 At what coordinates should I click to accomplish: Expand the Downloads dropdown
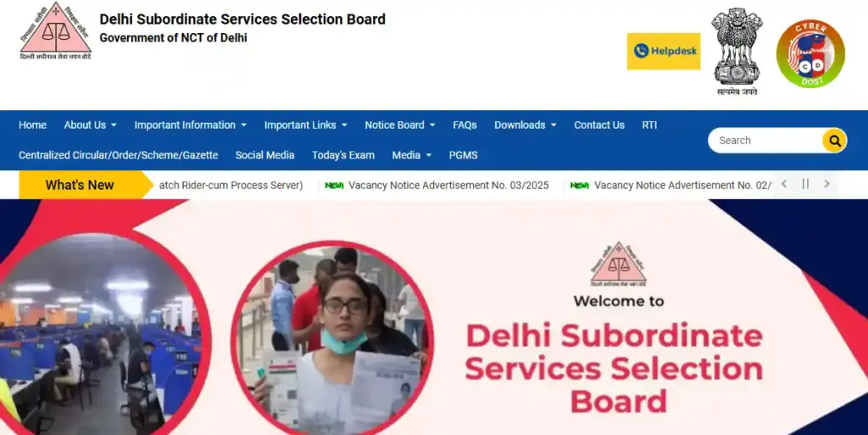(x=526, y=125)
